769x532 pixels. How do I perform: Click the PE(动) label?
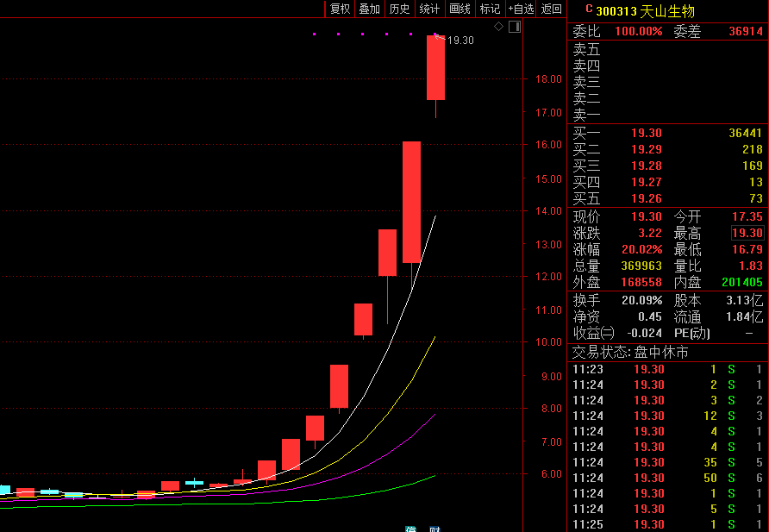(x=691, y=334)
